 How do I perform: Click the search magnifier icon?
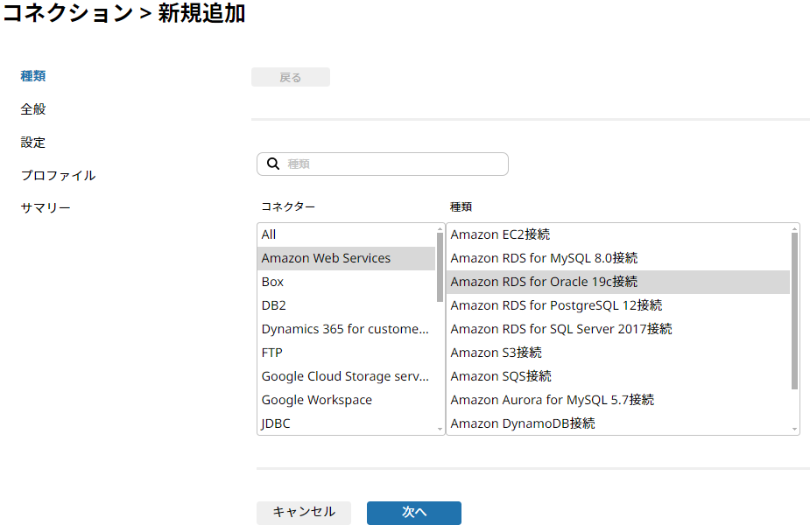tap(272, 164)
